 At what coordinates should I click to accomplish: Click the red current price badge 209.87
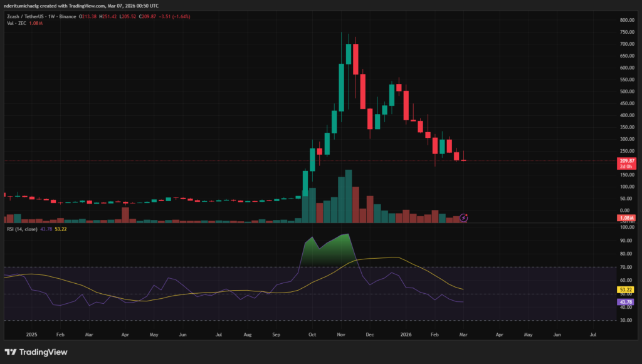pos(628,161)
